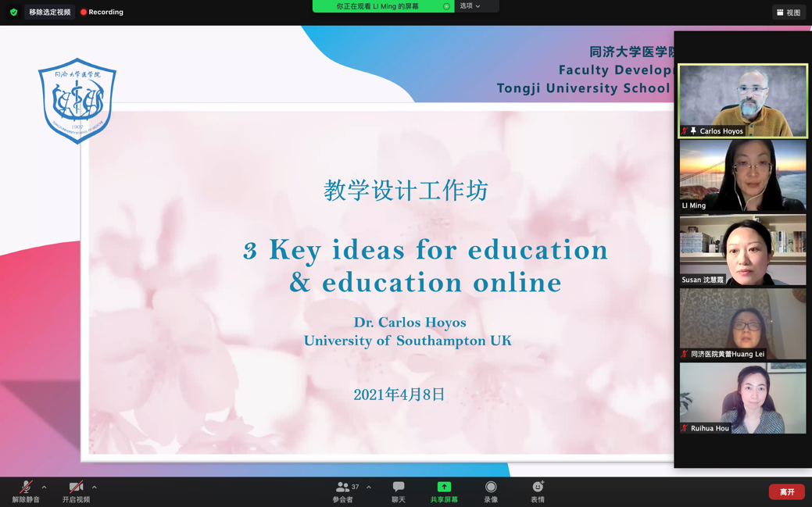812x507 pixels.
Task: Expand audio options arrow beside microphone
Action: [45, 487]
